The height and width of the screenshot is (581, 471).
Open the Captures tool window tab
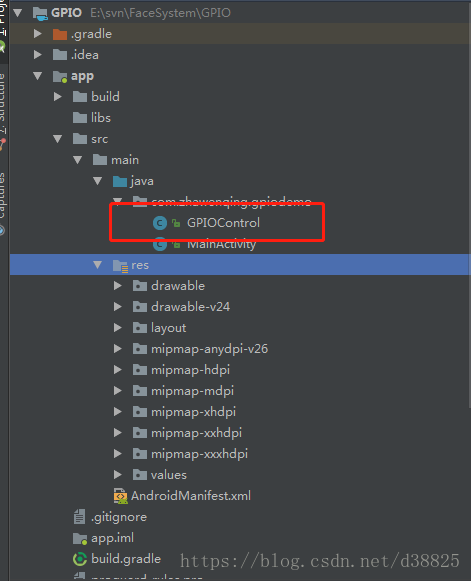tap(3, 195)
